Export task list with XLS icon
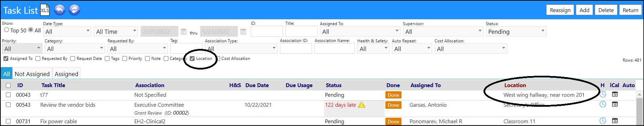Viewport: 644px width, 126px height. [45, 10]
